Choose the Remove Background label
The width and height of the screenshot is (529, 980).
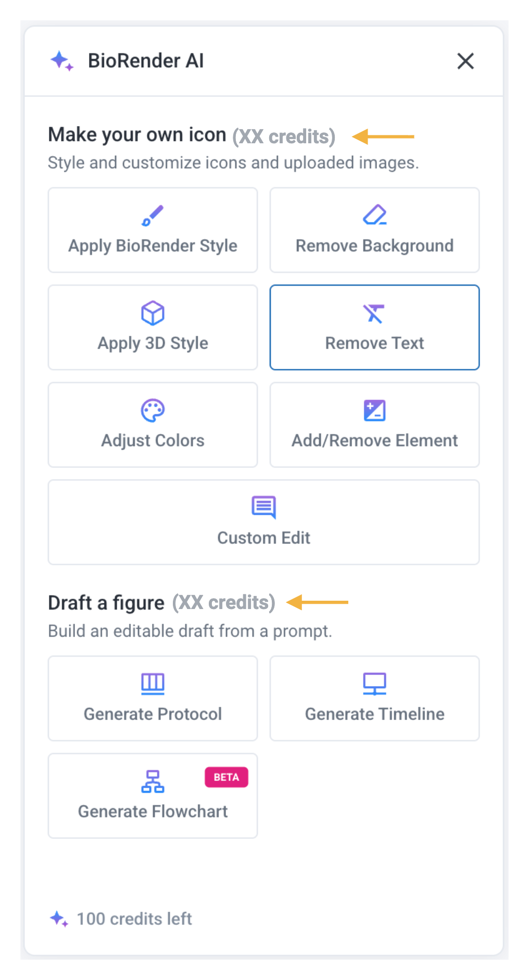click(374, 246)
